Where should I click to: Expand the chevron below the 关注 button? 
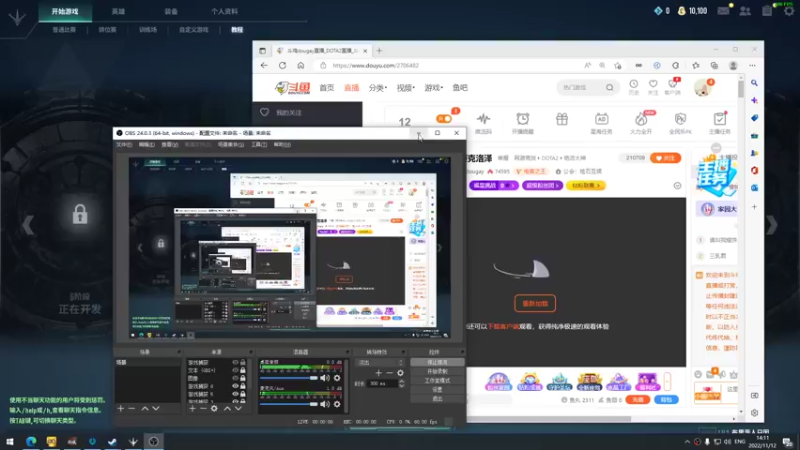(x=677, y=186)
